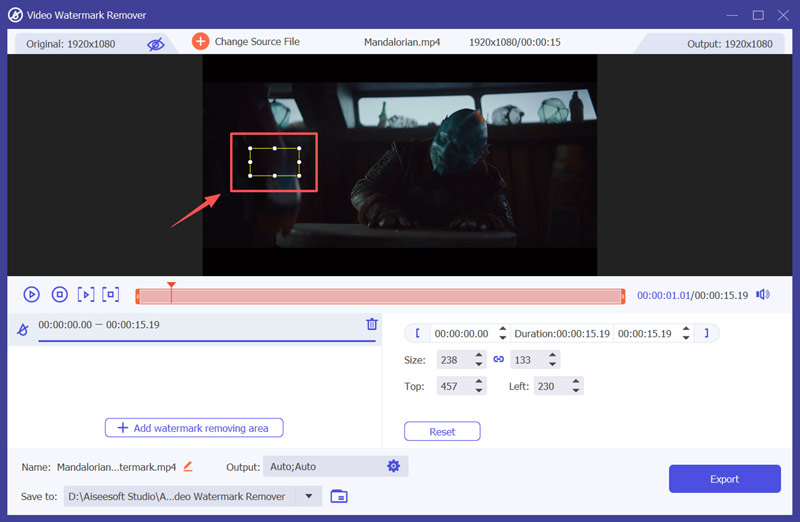Click the pink timeline progress bar
Screen dimensions: 800x522
pyautogui.click(x=380, y=296)
